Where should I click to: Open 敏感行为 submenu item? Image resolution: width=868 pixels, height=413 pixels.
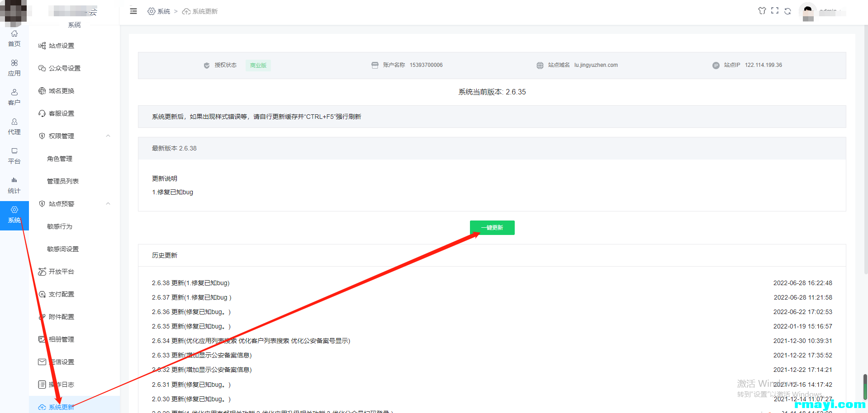coord(60,226)
